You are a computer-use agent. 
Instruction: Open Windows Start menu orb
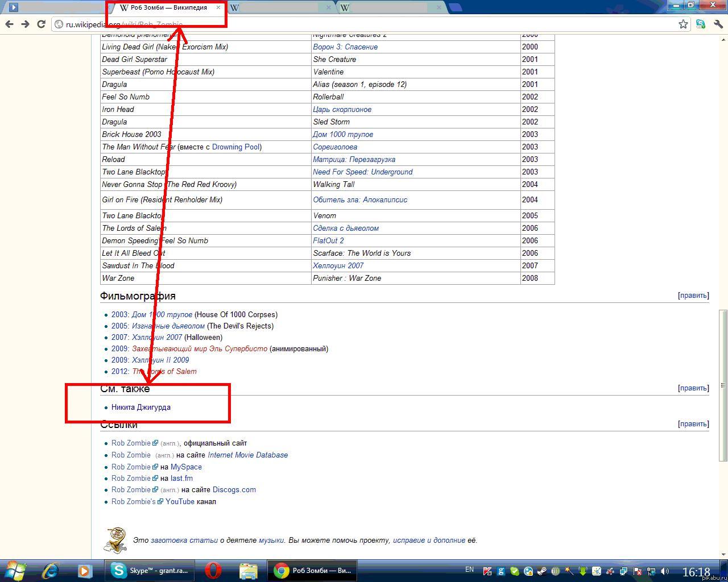15,569
